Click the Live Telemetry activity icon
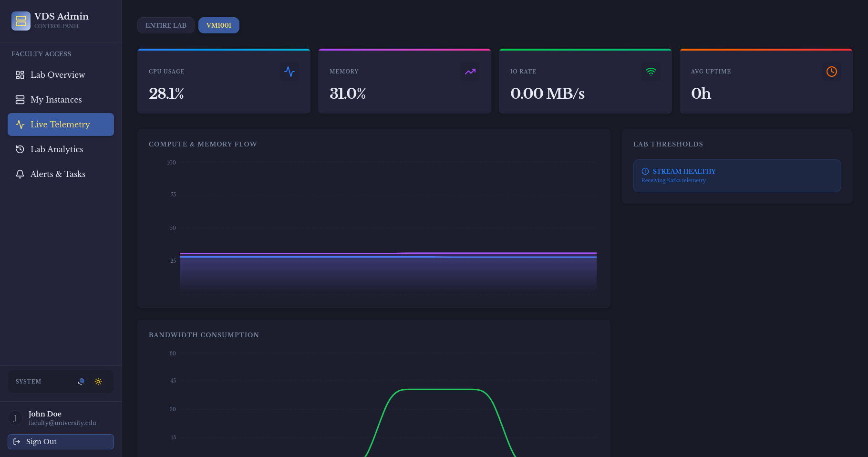Image resolution: width=868 pixels, height=457 pixels. [20, 125]
